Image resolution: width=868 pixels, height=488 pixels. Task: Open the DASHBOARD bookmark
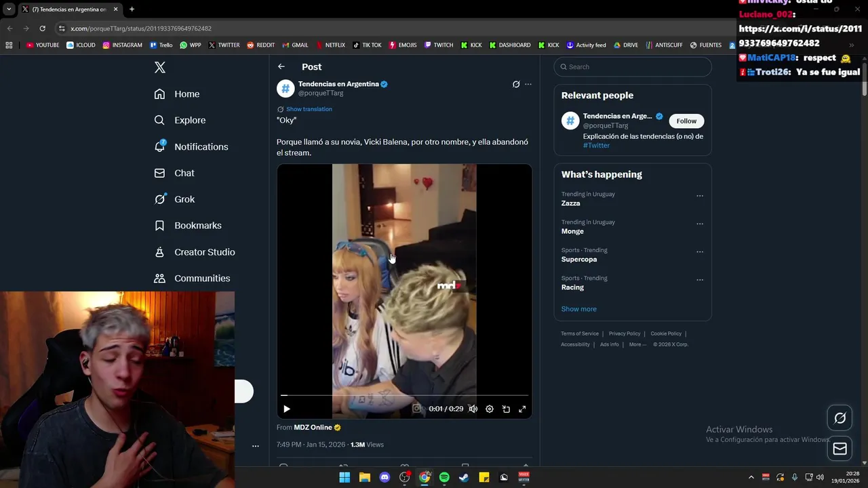point(510,45)
